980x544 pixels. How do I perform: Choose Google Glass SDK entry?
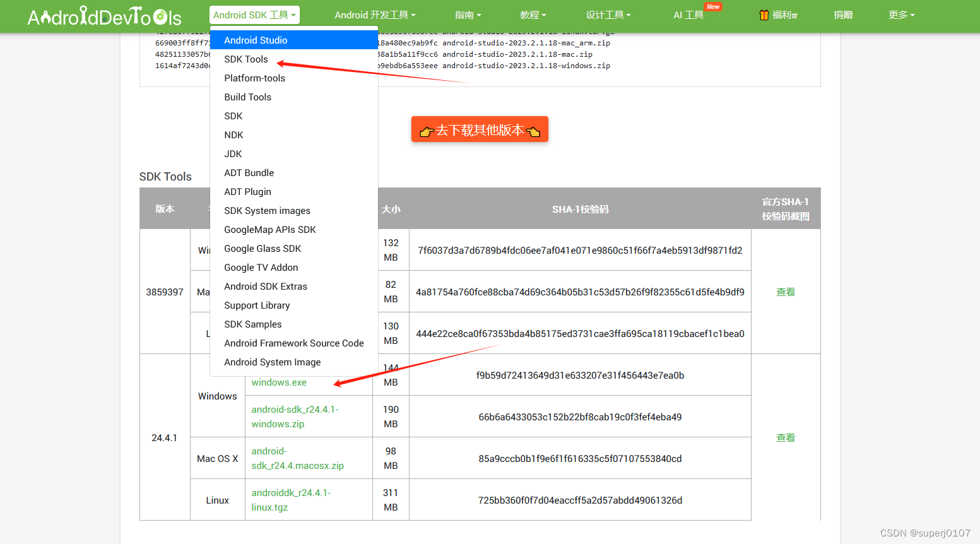294,248
